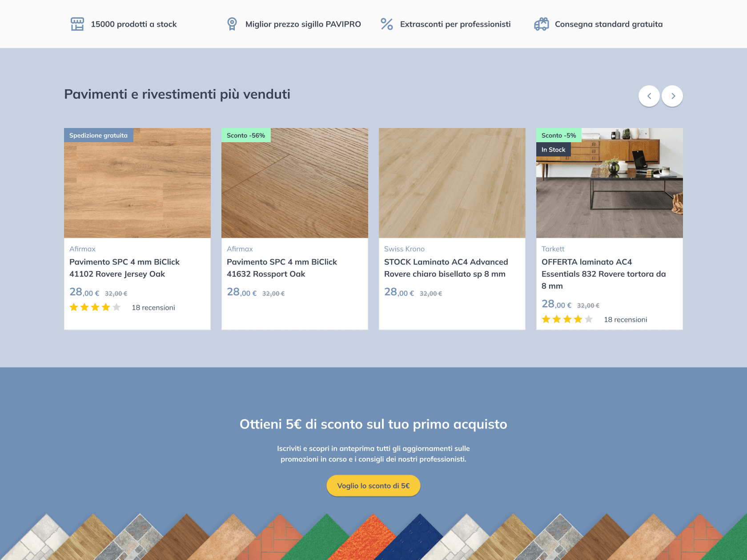Show next products with right arrow
Screen dimensions: 747x560
[672, 96]
